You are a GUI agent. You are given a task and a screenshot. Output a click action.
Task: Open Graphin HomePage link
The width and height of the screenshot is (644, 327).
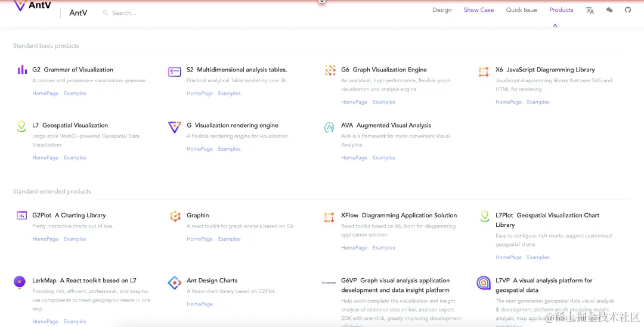(200, 239)
